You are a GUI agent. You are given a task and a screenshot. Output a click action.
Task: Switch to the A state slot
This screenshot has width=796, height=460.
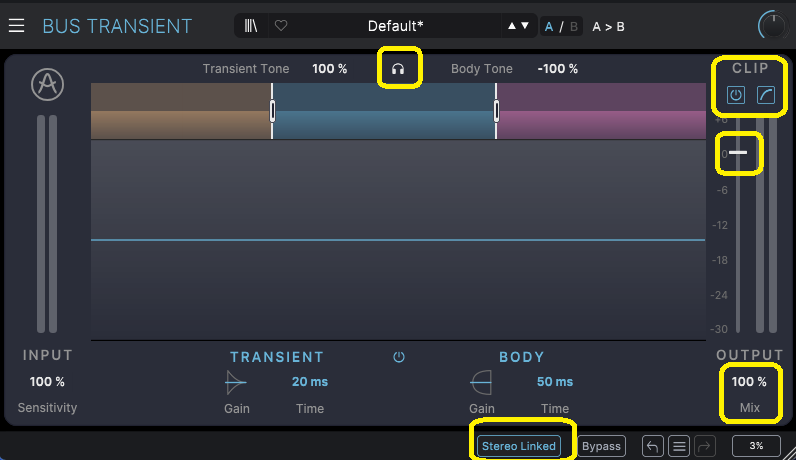tap(549, 26)
